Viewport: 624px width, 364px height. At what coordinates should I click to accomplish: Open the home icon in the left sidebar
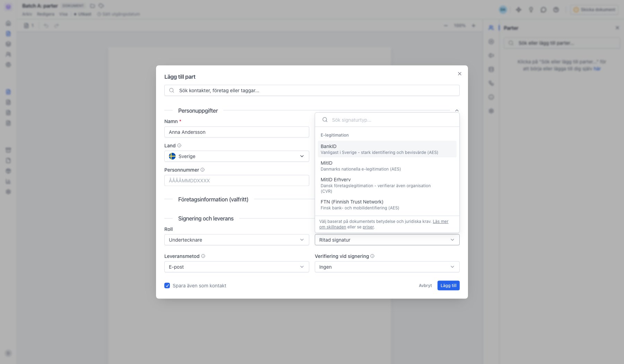pos(8,23)
